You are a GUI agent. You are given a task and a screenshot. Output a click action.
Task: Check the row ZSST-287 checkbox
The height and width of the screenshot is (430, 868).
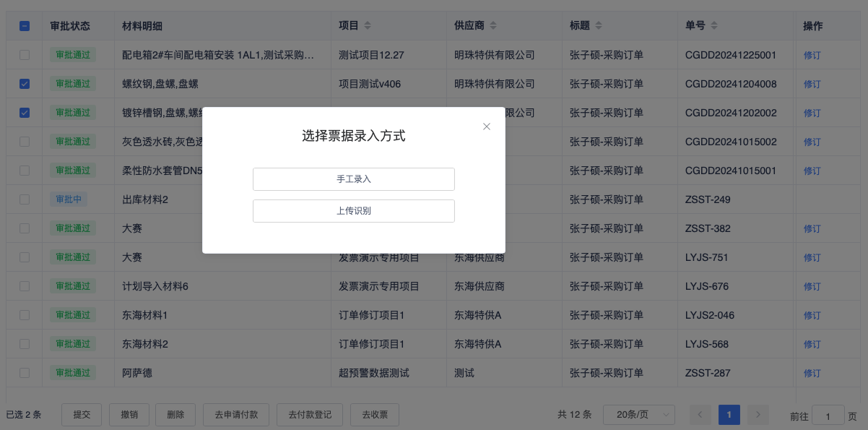coord(25,373)
